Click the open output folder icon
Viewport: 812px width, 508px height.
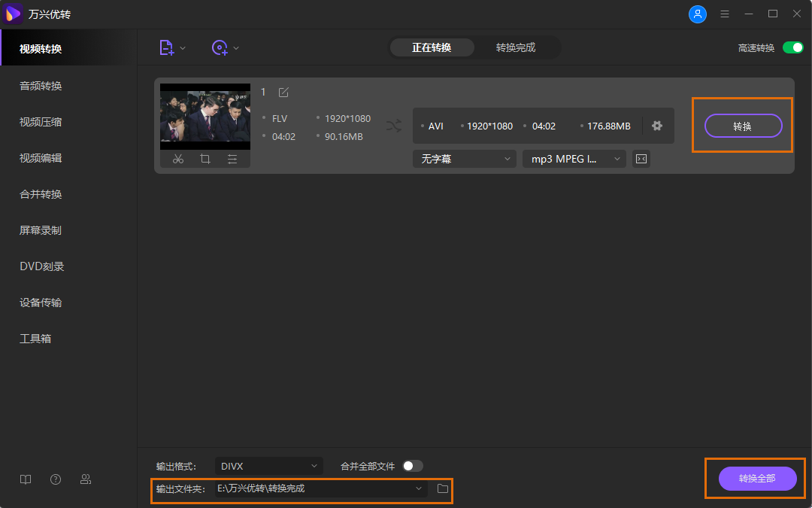click(x=442, y=488)
